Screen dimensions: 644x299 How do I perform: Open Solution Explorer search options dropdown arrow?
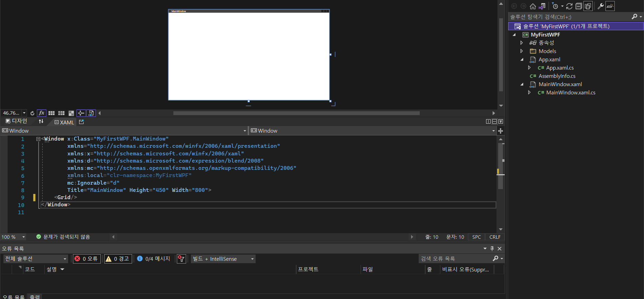coord(641,17)
